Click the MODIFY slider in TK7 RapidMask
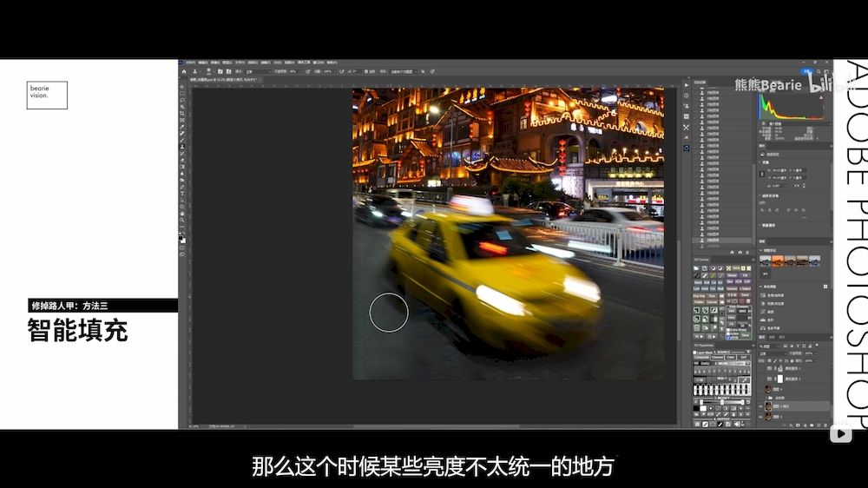The image size is (868, 488). (x=722, y=401)
